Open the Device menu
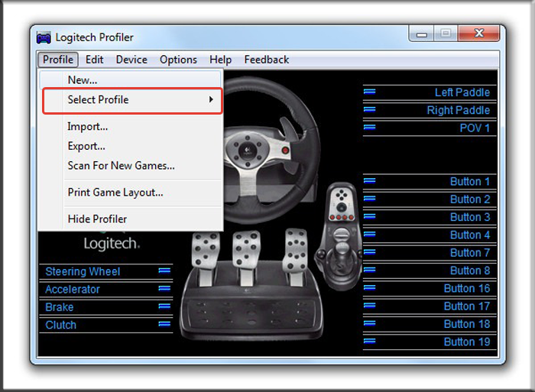This screenshot has height=392, width=535. pyautogui.click(x=131, y=60)
